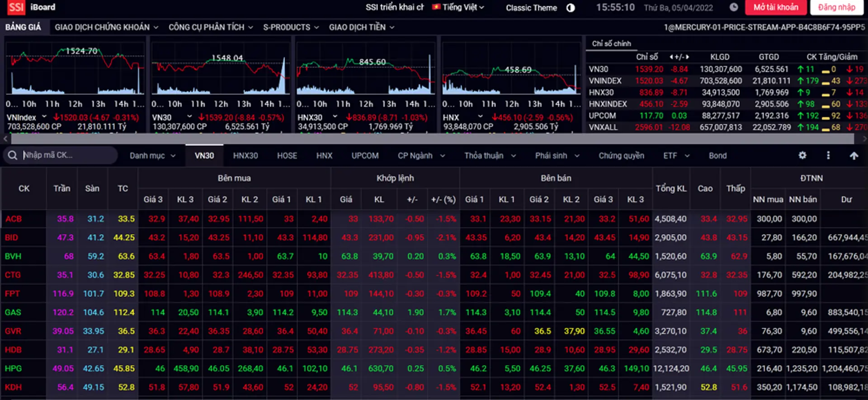This screenshot has width=868, height=400.
Task: Switch to the HOSE tab
Action: [x=287, y=155]
